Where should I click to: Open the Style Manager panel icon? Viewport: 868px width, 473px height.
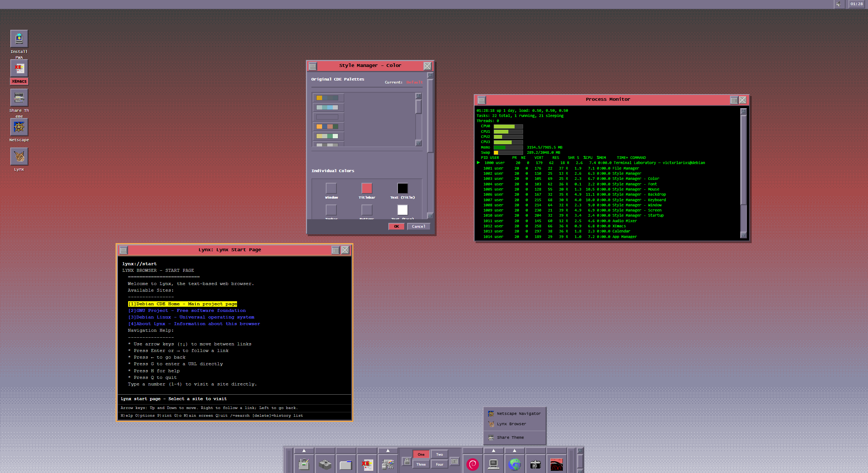(x=388, y=465)
